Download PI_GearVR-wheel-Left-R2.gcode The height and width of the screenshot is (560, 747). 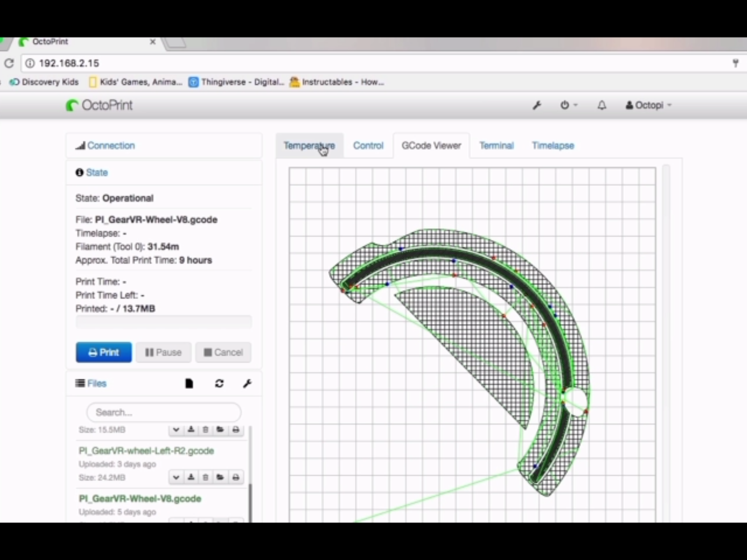[191, 477]
